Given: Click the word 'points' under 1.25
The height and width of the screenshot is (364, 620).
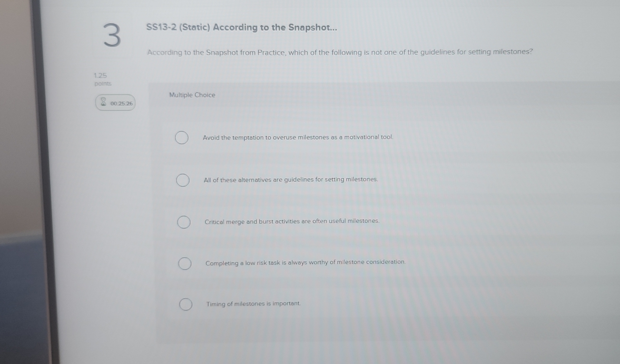Looking at the screenshot, I should pos(103,84).
